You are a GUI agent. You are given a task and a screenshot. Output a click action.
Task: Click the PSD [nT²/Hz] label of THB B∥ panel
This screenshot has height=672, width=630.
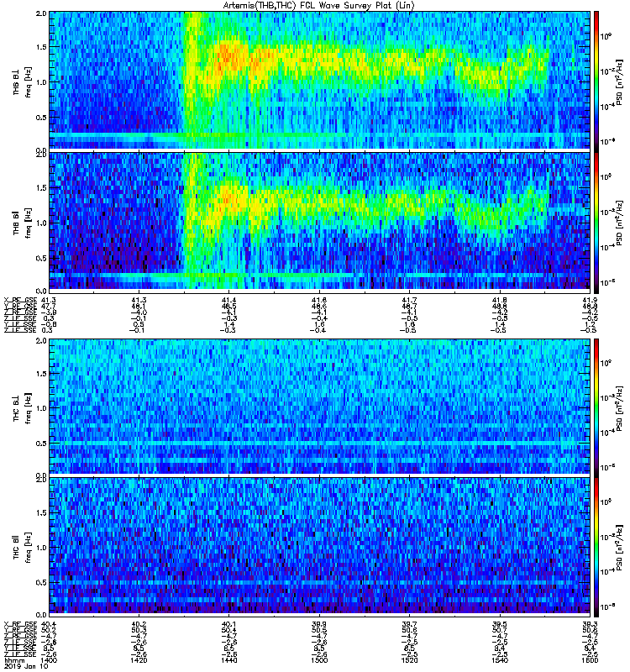[x=620, y=223]
